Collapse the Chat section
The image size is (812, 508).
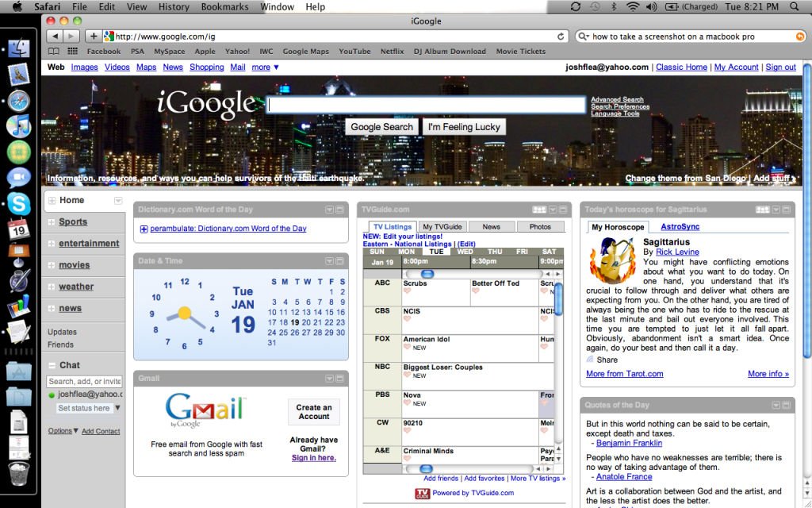pyautogui.click(x=52, y=365)
